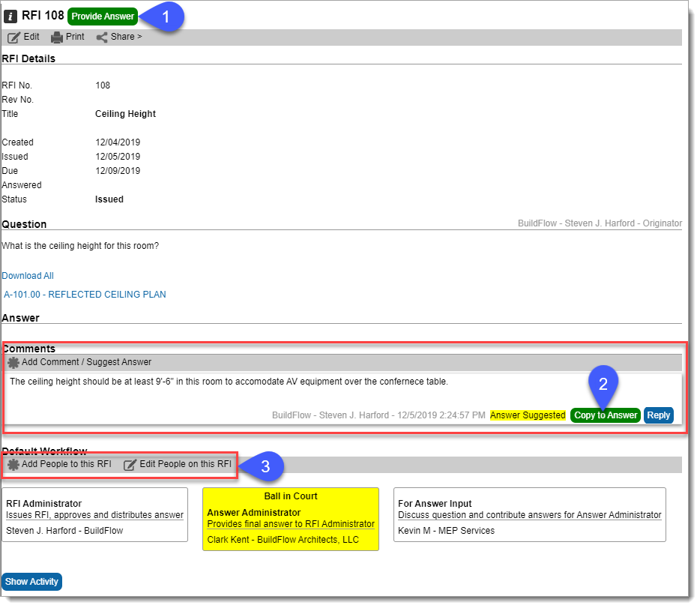Click the RFI info icon
700x608 pixels.
point(10,14)
